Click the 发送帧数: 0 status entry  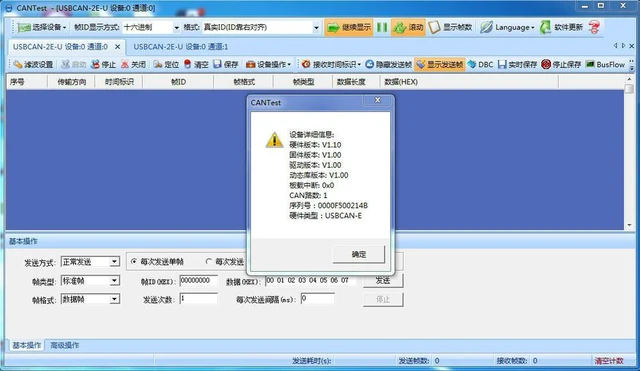418,361
